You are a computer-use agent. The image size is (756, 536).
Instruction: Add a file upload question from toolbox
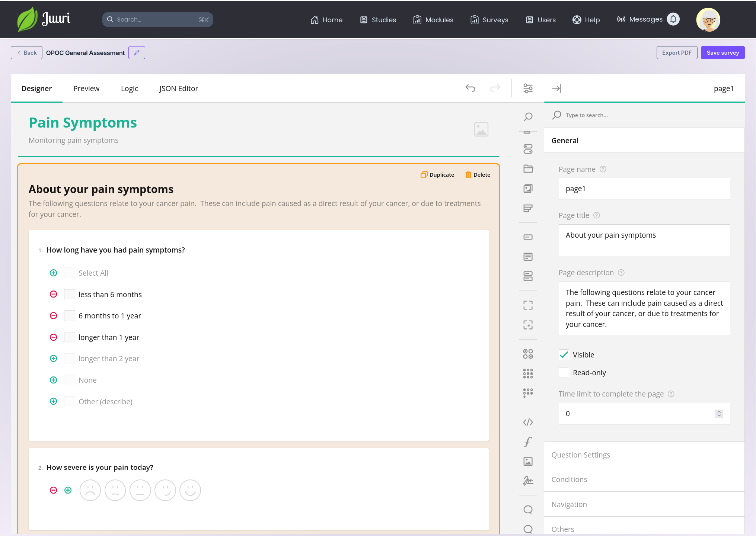528,168
